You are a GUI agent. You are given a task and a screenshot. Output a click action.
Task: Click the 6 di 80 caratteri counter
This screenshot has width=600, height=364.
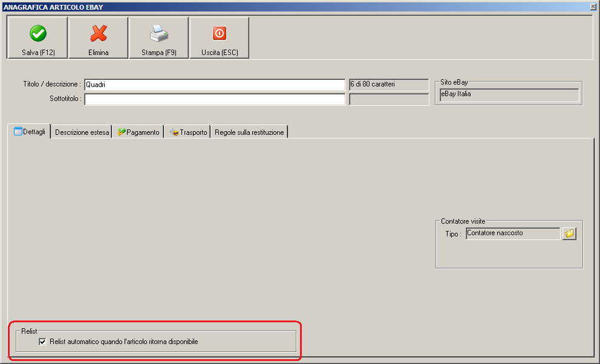click(389, 85)
